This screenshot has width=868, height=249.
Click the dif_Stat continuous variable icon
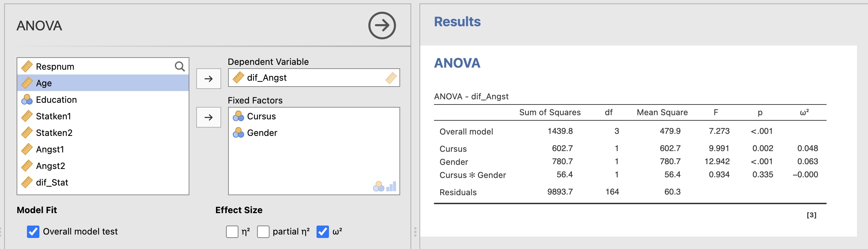pos(27,182)
